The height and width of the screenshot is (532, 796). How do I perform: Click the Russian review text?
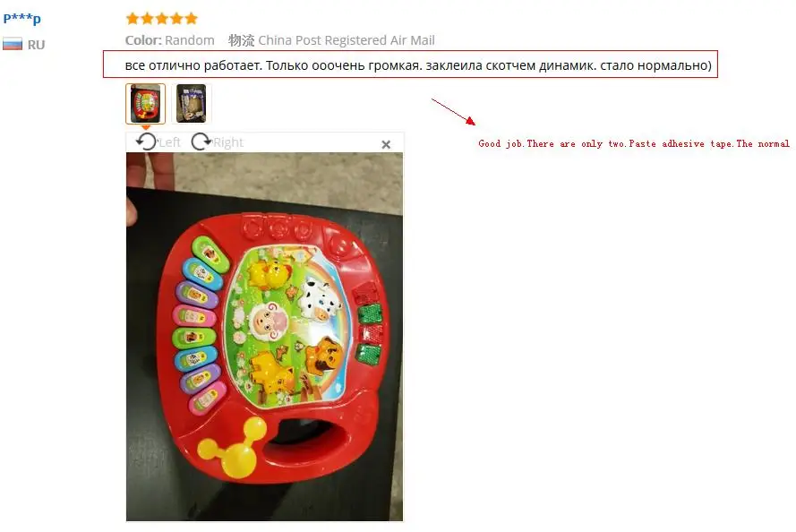pos(418,65)
